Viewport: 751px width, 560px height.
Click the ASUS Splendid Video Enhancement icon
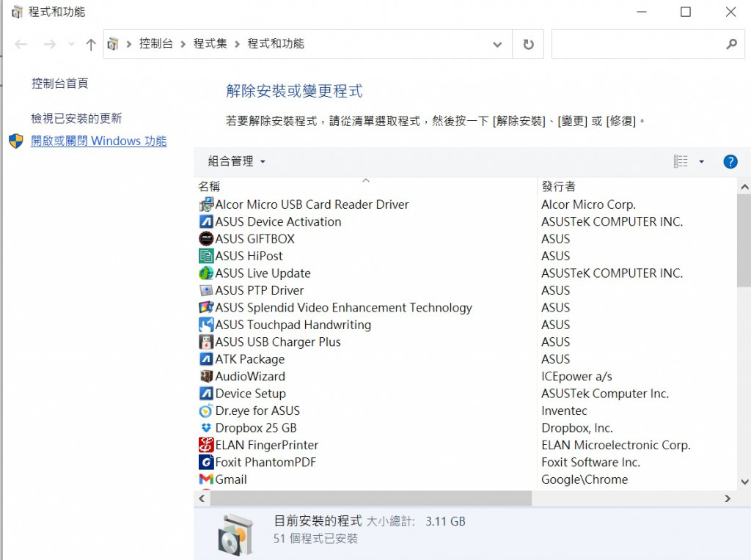click(x=206, y=307)
